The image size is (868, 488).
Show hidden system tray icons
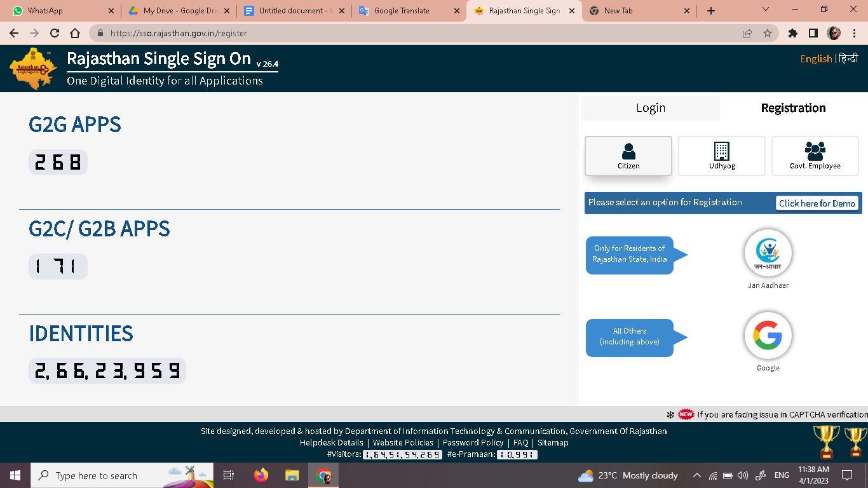pyautogui.click(x=697, y=475)
